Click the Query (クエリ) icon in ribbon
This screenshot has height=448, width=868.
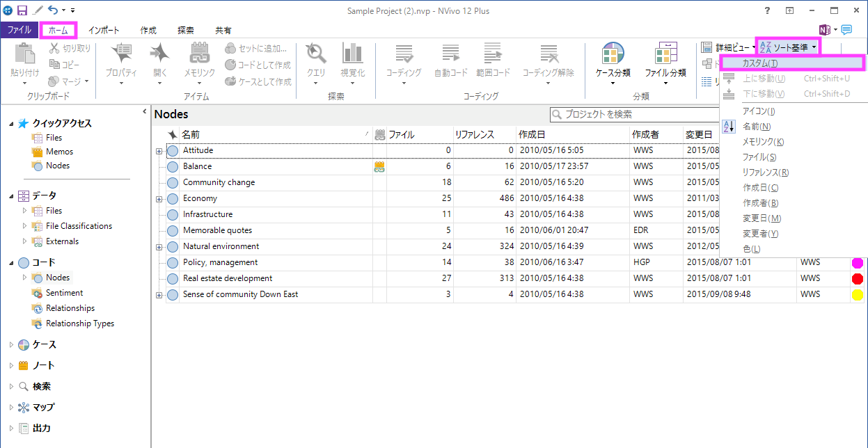316,56
